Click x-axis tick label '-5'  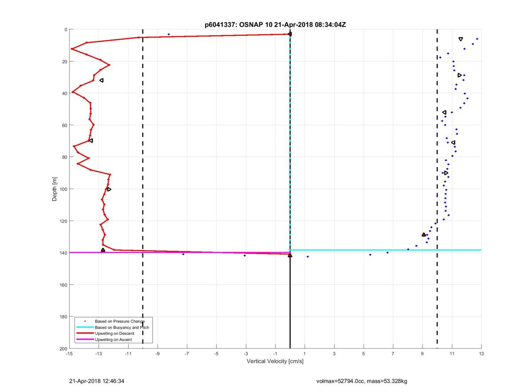point(216,354)
